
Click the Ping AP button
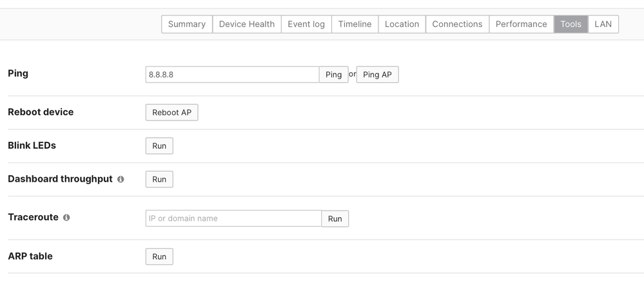tap(377, 75)
